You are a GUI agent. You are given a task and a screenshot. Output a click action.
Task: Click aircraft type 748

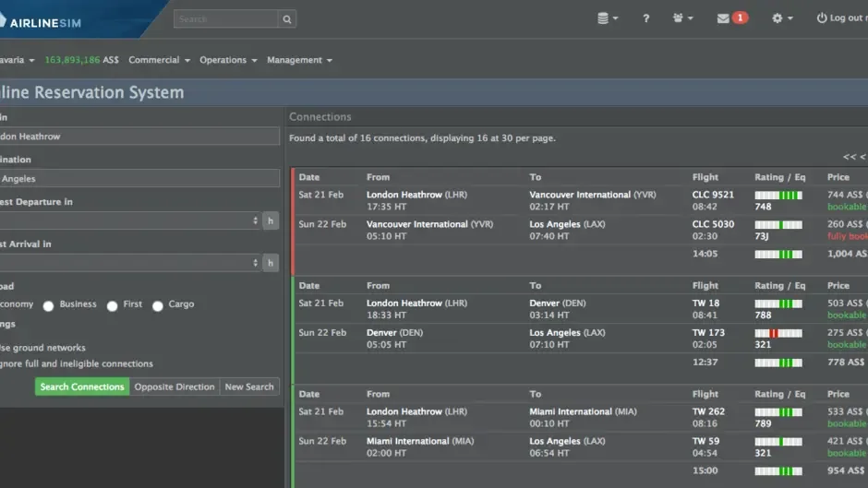click(x=763, y=207)
